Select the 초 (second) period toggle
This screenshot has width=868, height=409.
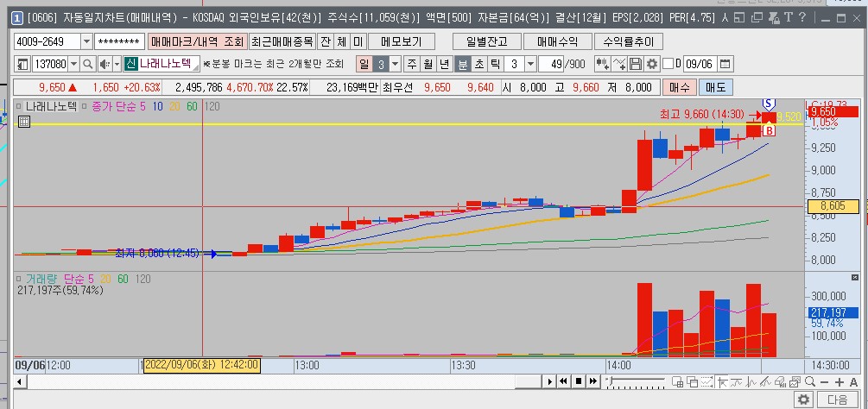tap(478, 64)
